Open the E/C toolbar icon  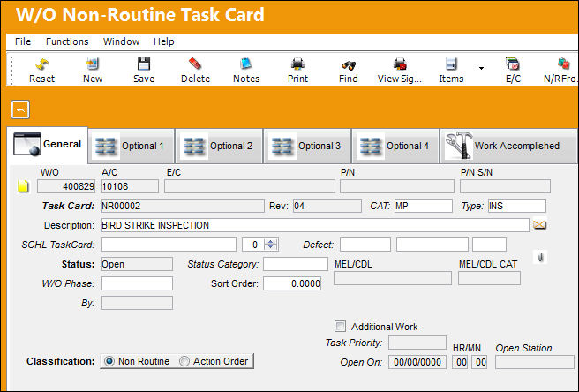click(x=513, y=70)
